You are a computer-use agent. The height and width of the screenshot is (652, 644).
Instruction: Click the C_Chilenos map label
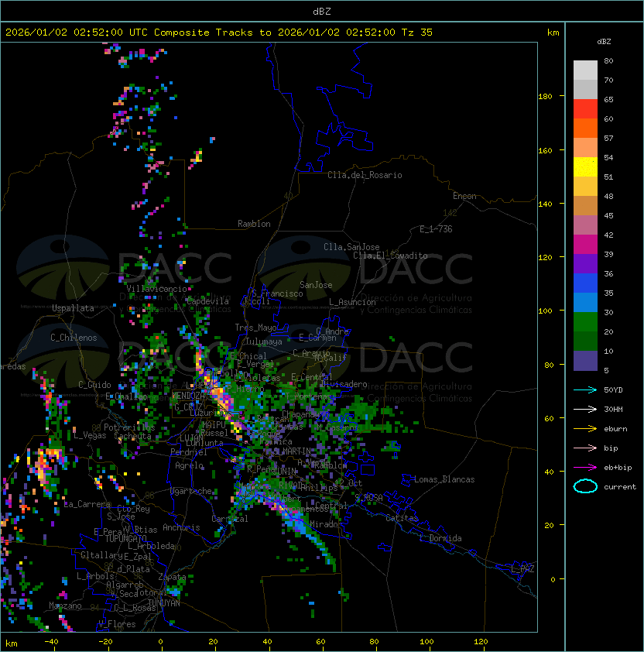[x=74, y=338]
